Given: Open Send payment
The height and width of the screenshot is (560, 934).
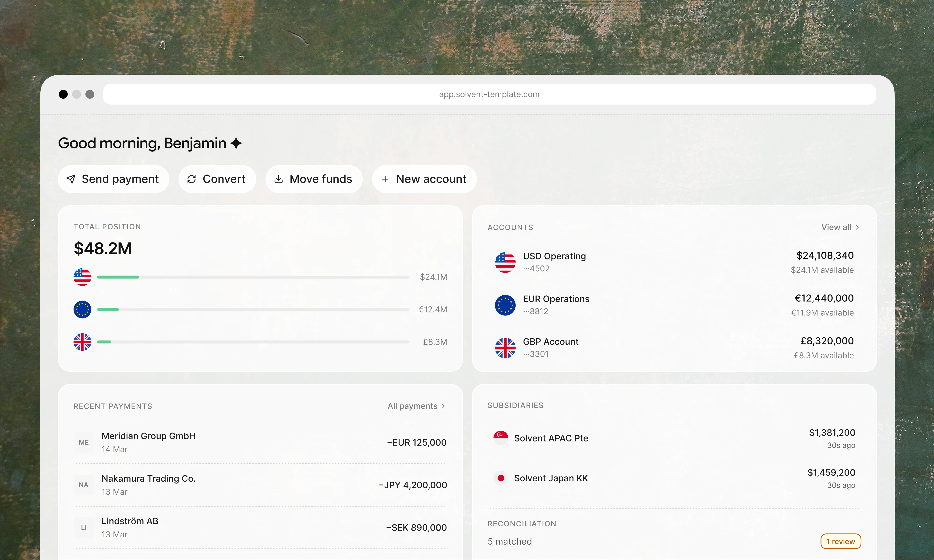Looking at the screenshot, I should 113,179.
